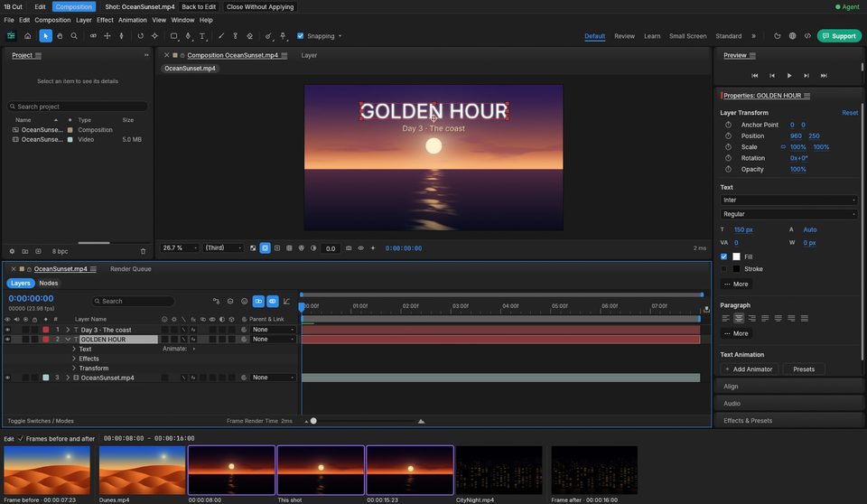This screenshot has height=504, width=867.
Task: Open the Composition menu
Action: pos(52,20)
